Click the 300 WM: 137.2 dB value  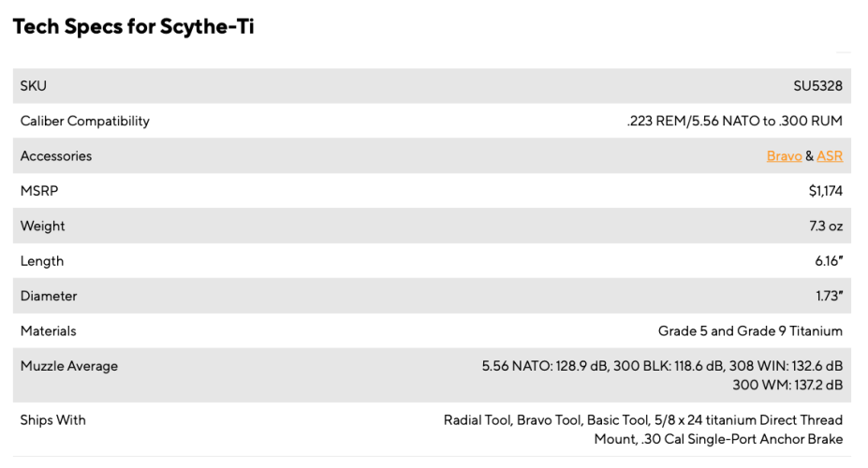pyautogui.click(x=787, y=385)
